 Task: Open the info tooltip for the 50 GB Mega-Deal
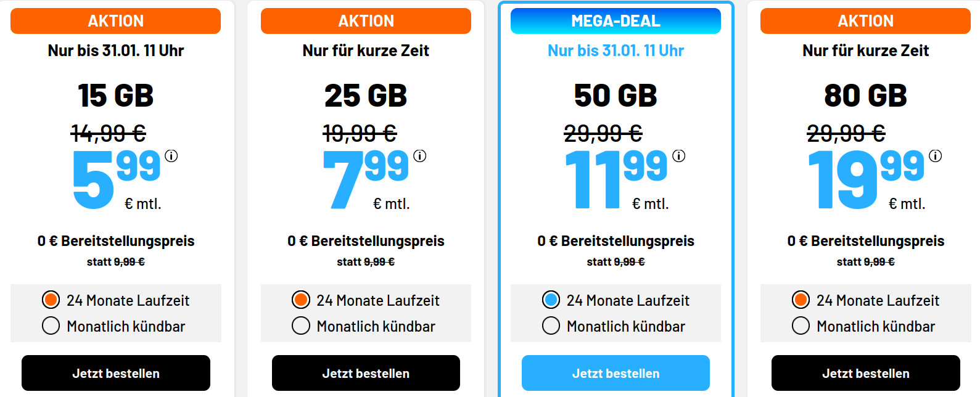click(679, 157)
